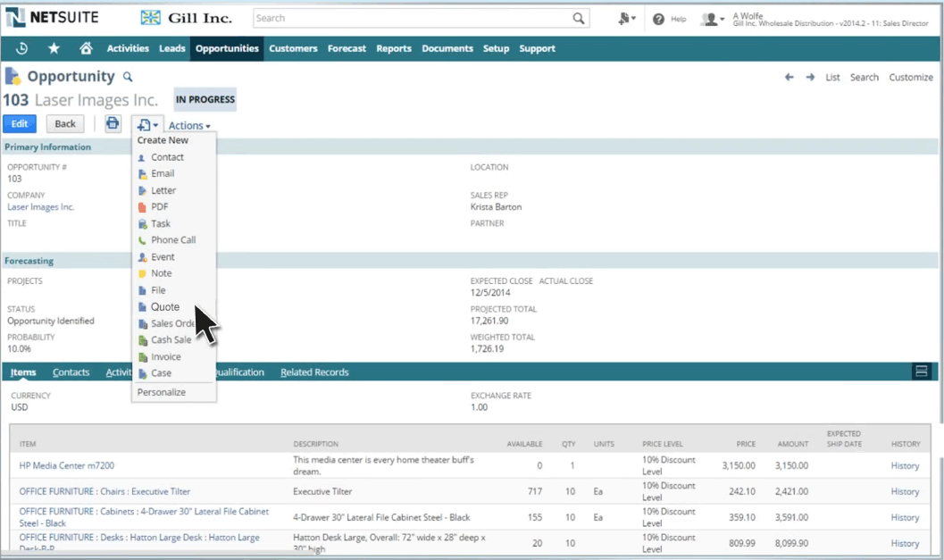Open the Help question mark icon
Image resolution: width=944 pixels, height=560 pixels.
click(x=658, y=19)
